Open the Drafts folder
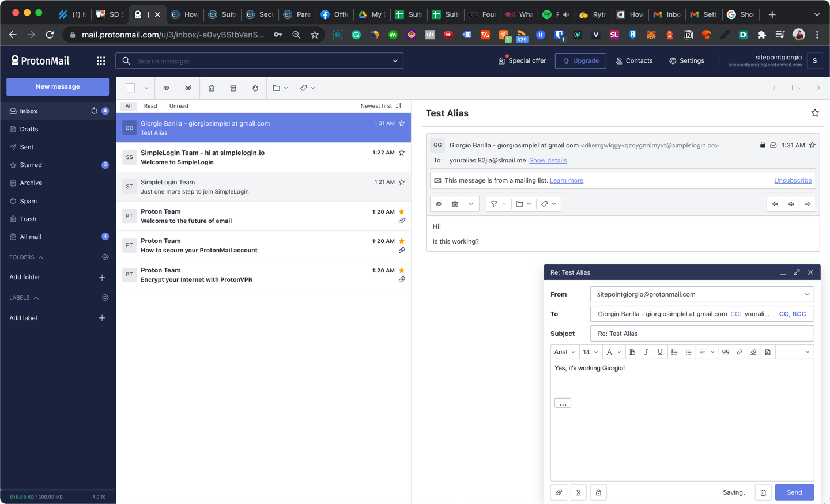The image size is (830, 504). [29, 129]
